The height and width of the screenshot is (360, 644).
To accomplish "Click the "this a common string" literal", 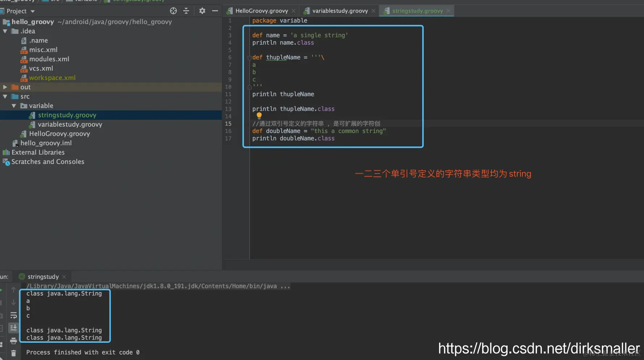I will [x=348, y=131].
